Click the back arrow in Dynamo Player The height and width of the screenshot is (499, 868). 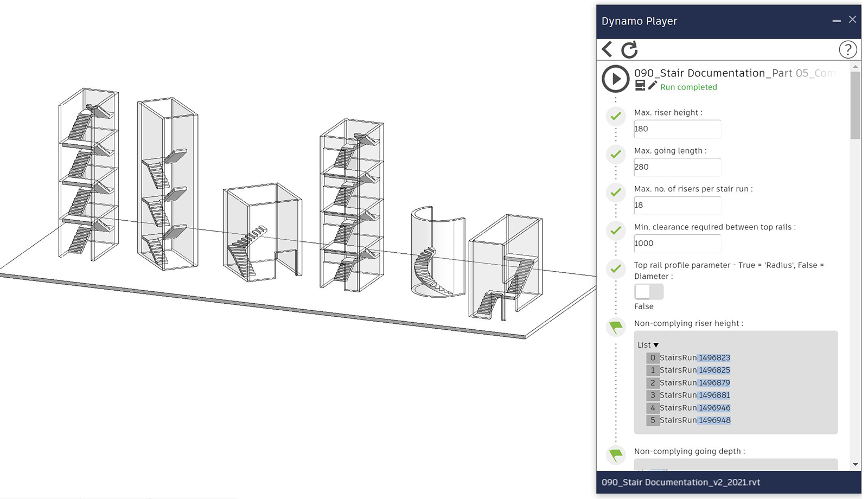pyautogui.click(x=608, y=49)
